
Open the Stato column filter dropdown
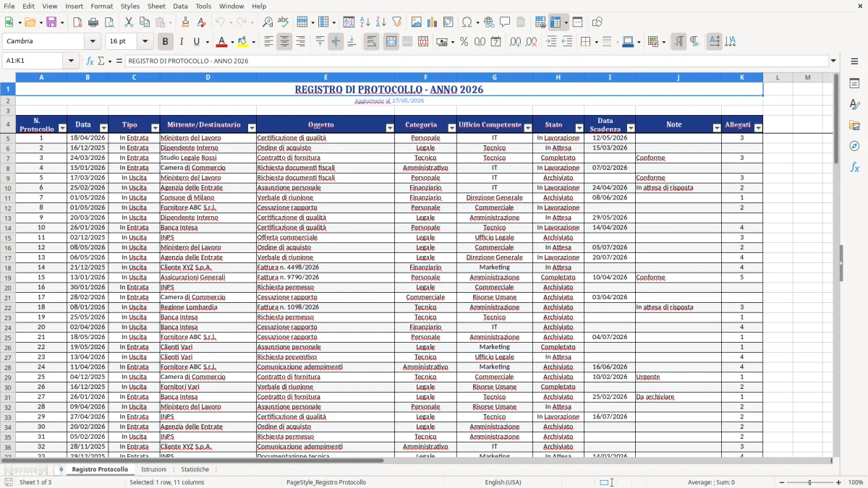click(579, 128)
